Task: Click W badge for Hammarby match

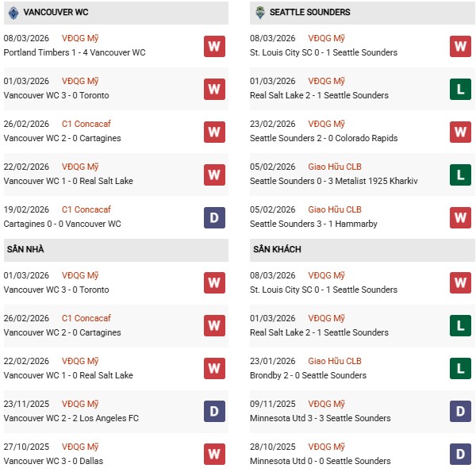Action: tap(460, 217)
